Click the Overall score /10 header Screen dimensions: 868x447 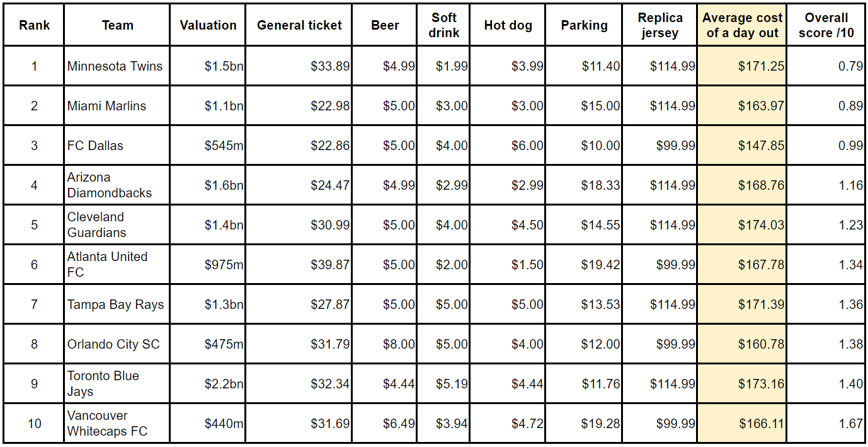pyautogui.click(x=826, y=26)
